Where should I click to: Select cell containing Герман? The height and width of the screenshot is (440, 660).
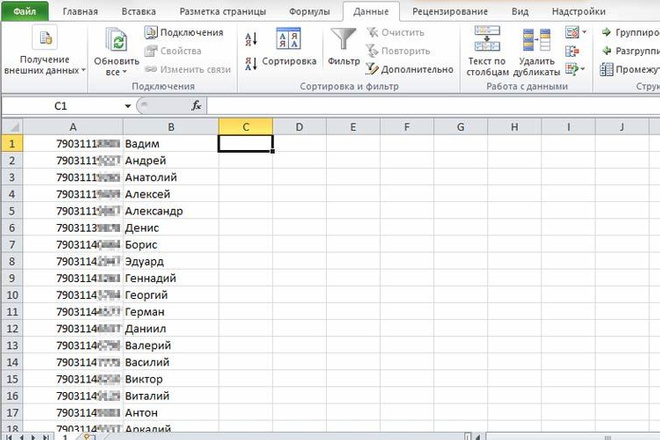click(x=171, y=312)
